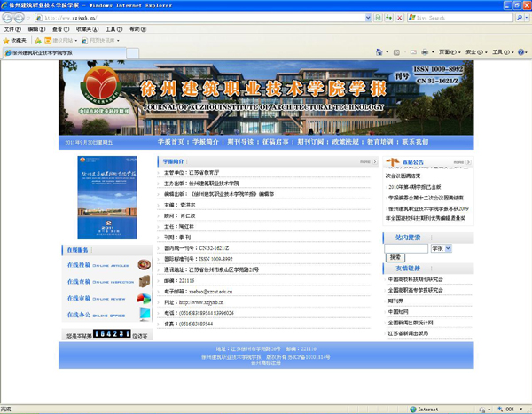Expand the zoom level 100% dropdown
Screen dimensions: 532x414
(523, 409)
